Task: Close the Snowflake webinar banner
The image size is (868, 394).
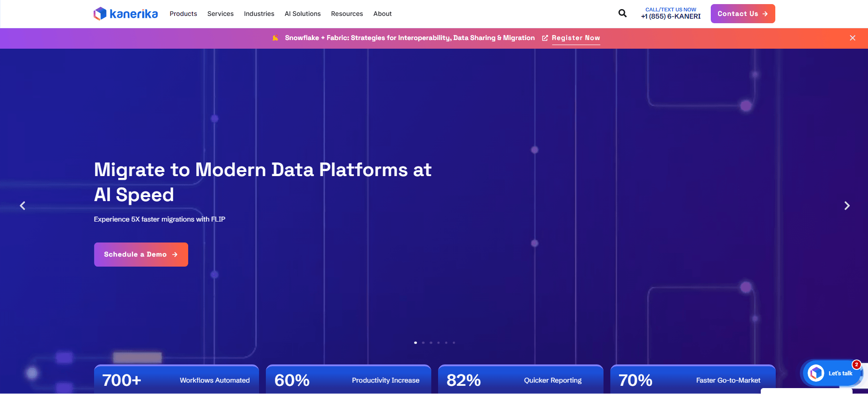Action: tap(853, 38)
